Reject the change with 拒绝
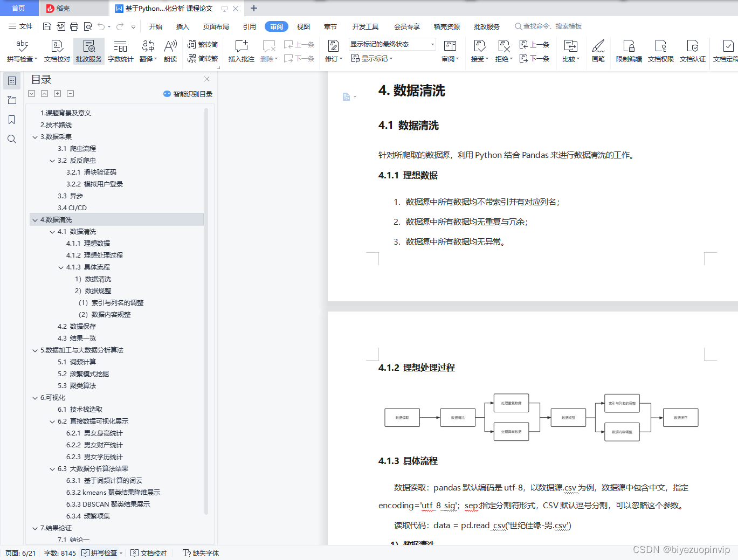 pos(504,51)
